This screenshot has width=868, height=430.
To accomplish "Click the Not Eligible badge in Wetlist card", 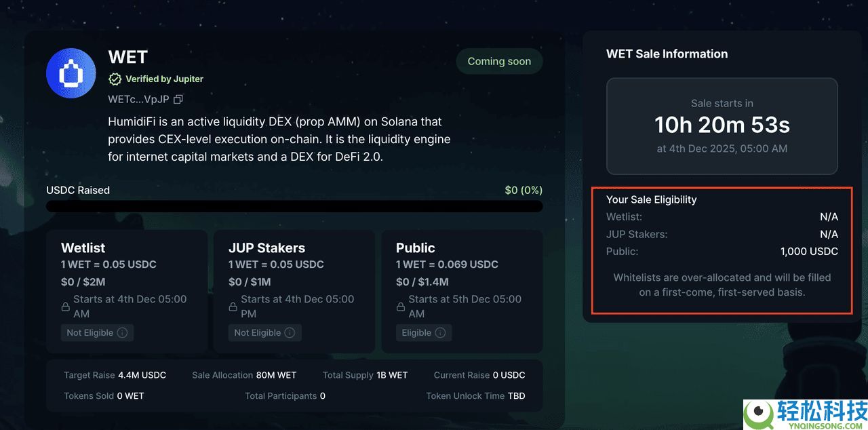I will 90,333.
